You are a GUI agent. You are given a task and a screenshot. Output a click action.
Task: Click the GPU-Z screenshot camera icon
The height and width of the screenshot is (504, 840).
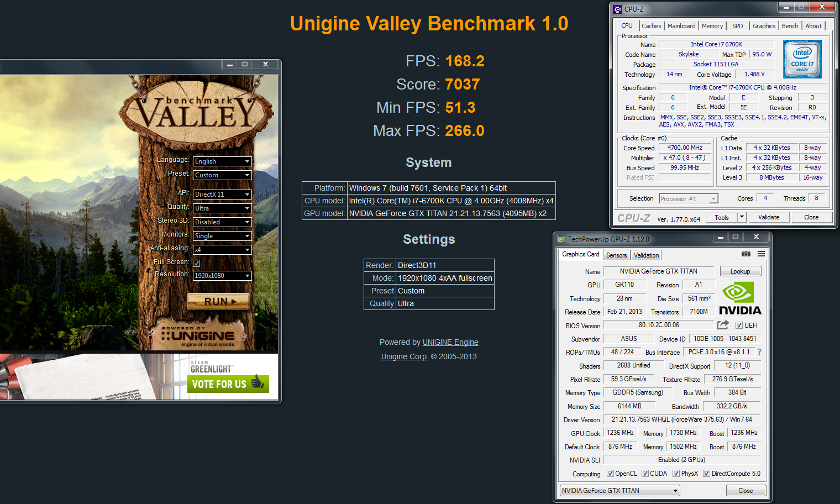pos(746,254)
